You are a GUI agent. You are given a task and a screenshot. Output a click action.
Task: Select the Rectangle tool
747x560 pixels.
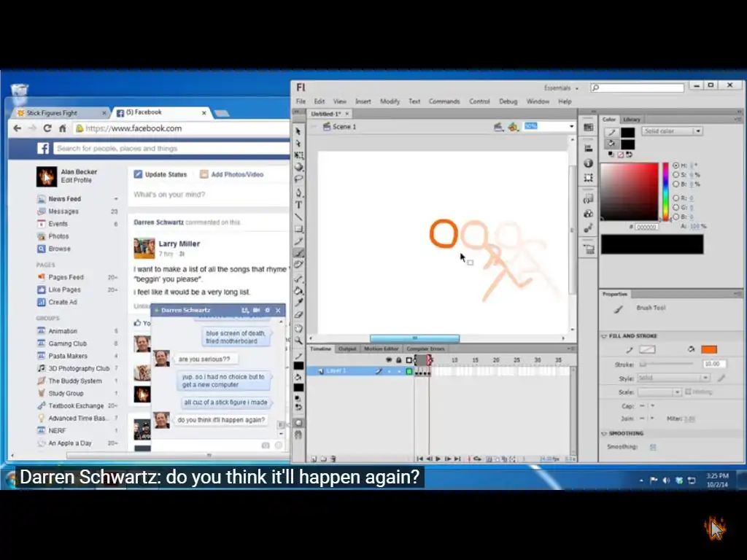pos(298,229)
